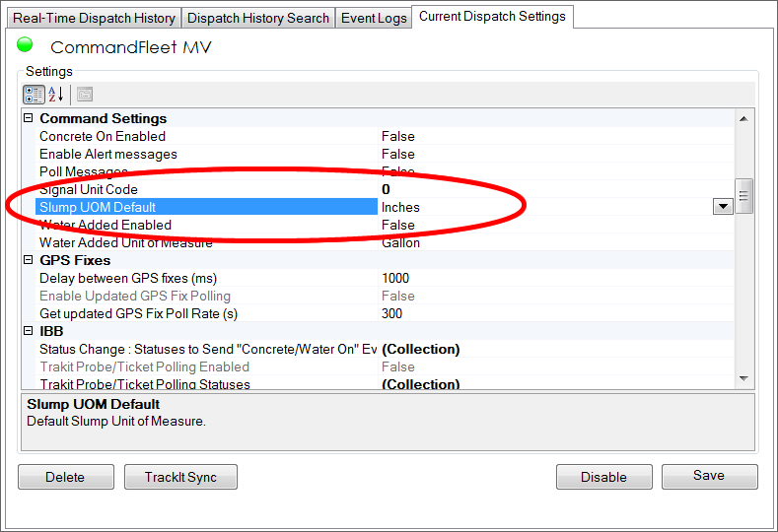Click Enable Alert messages False value
778x532 pixels.
pos(398,154)
